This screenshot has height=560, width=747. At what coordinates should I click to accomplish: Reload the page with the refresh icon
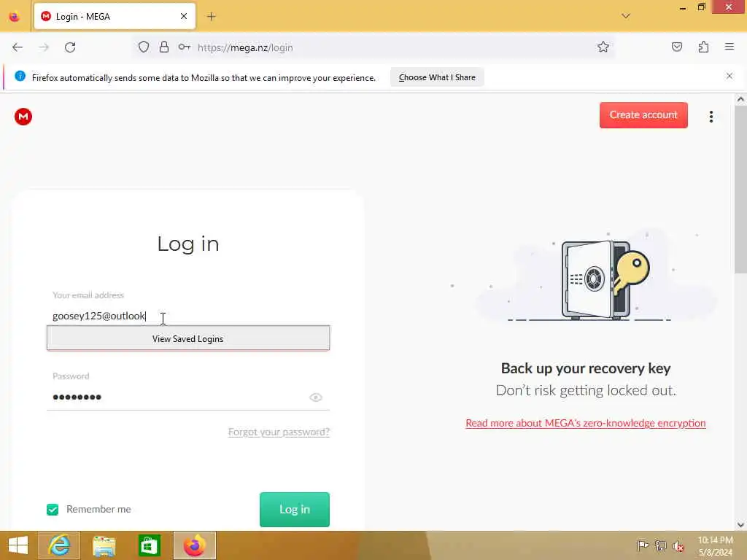70,47
